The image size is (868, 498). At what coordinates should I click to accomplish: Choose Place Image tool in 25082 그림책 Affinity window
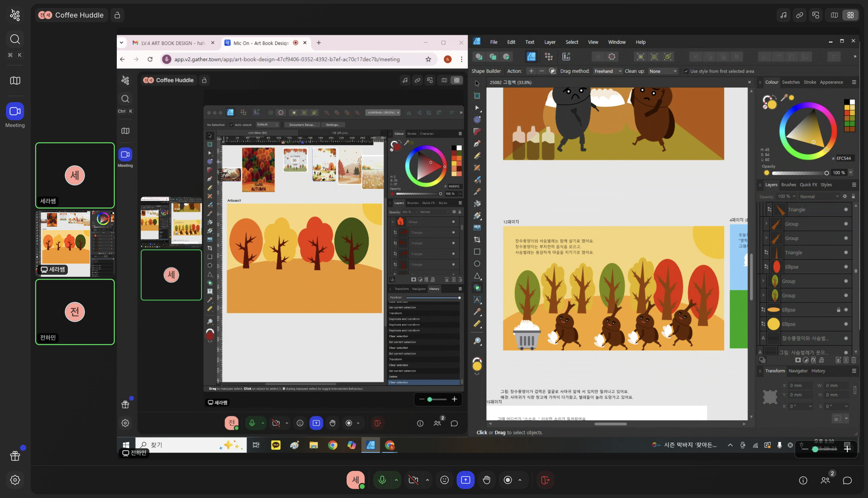[x=477, y=227]
